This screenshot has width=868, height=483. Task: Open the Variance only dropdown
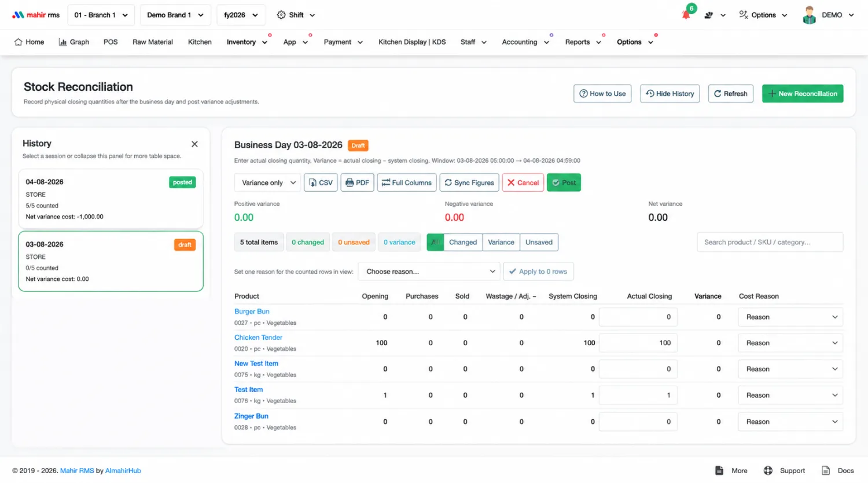click(267, 182)
